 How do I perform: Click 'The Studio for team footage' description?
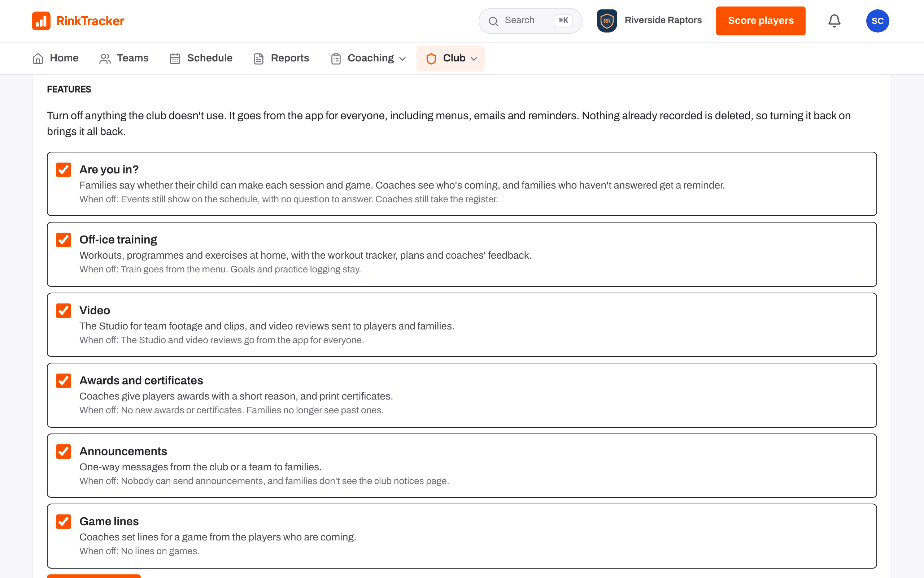[x=267, y=326]
